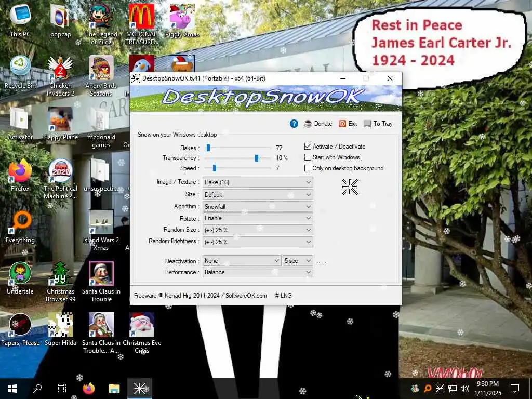Open the 5 sec. dropdown
This screenshot has width=532, height=399.
click(x=298, y=261)
